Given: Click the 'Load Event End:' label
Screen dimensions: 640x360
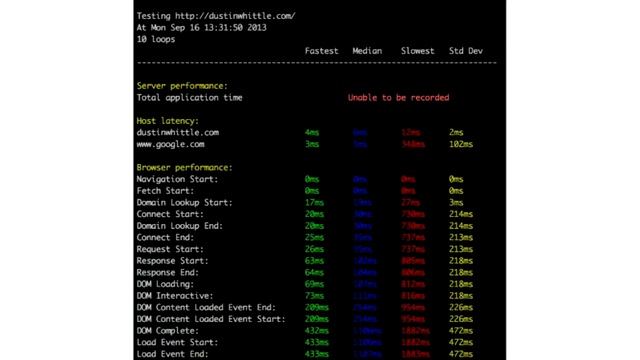Looking at the screenshot, I should coord(172,354).
